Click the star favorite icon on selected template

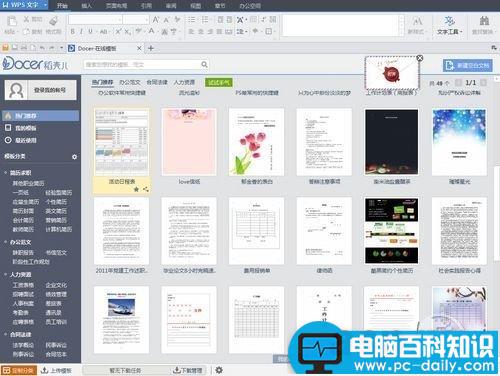point(136,190)
